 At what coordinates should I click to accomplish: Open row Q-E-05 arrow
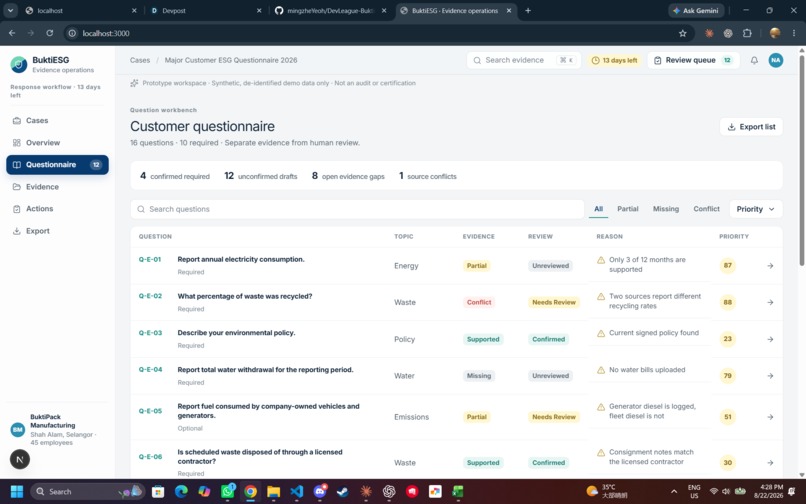tap(770, 417)
